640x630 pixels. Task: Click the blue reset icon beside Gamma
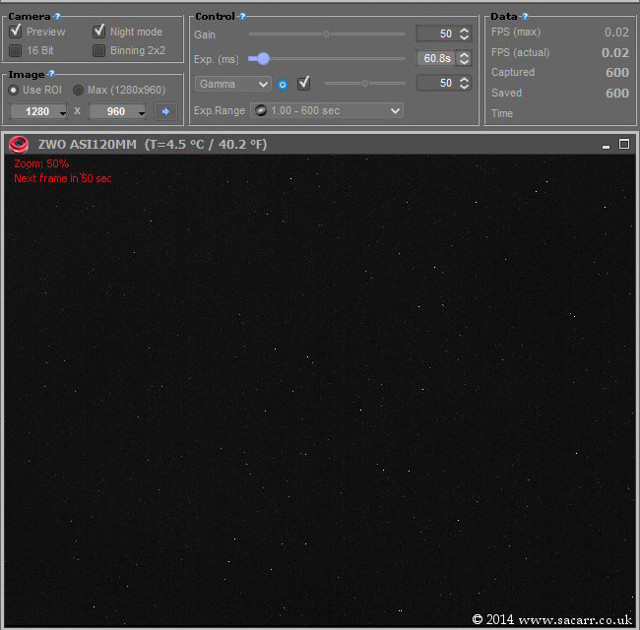(x=282, y=84)
